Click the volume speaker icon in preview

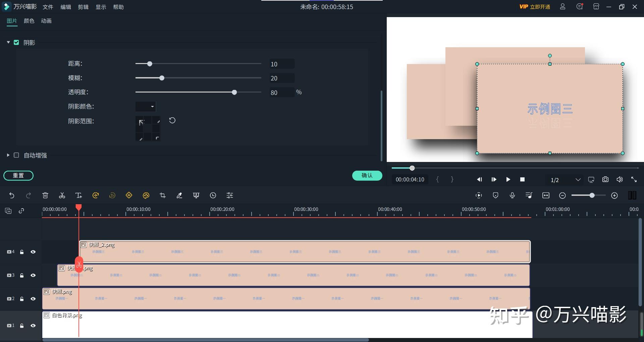point(620,179)
